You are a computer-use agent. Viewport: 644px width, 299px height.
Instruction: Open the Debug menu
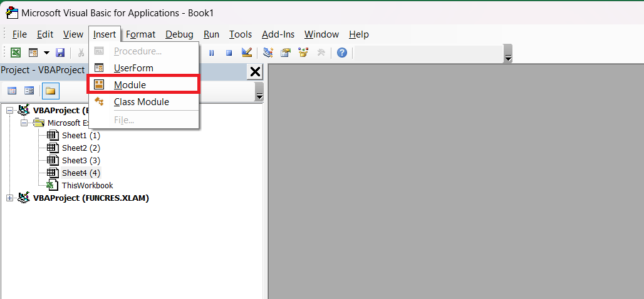point(180,34)
